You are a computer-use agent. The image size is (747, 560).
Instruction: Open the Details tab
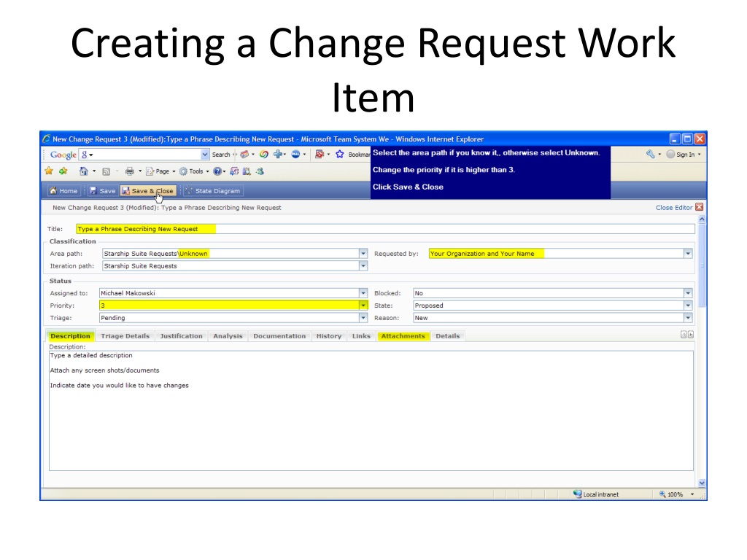click(x=448, y=336)
